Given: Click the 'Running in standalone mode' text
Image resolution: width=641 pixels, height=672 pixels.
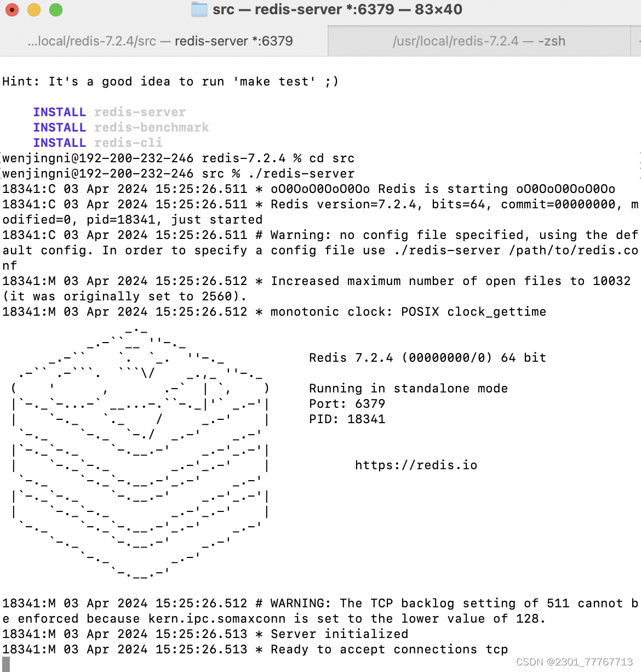Looking at the screenshot, I should pyautogui.click(x=409, y=389).
